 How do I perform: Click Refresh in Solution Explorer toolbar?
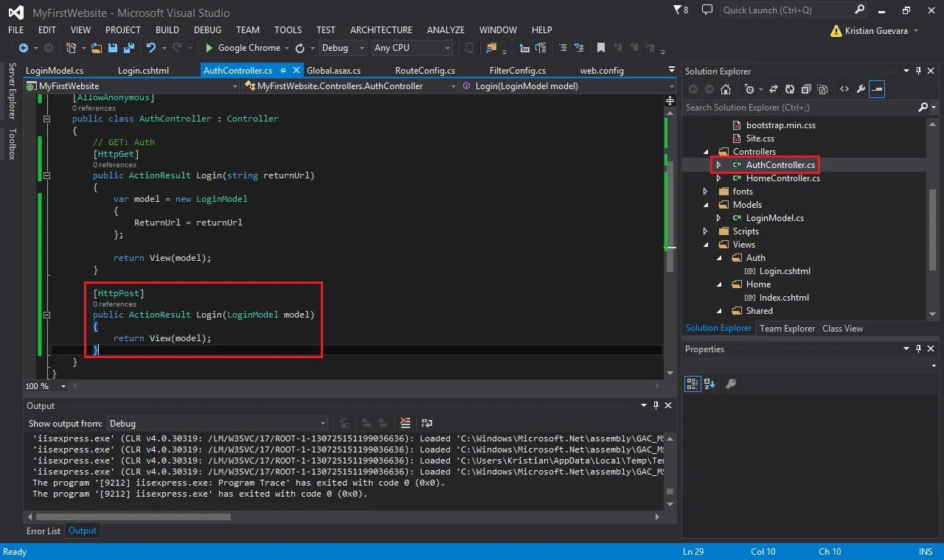coord(790,89)
